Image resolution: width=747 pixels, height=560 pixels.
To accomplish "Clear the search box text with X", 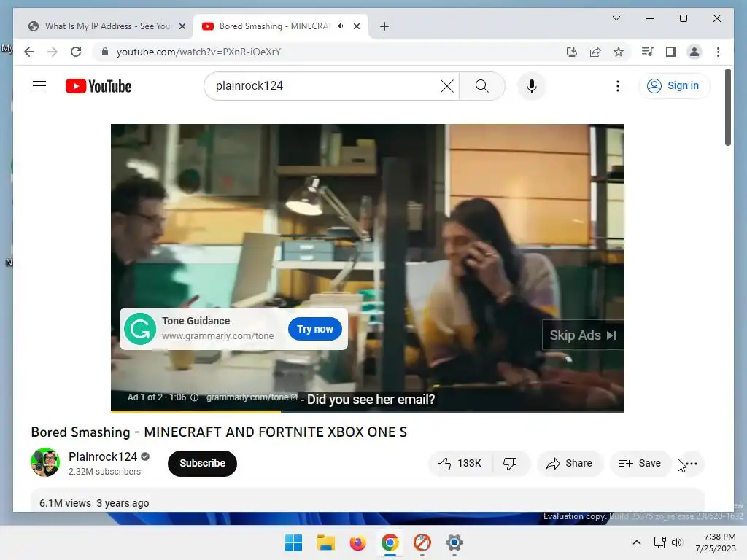I will tap(447, 86).
